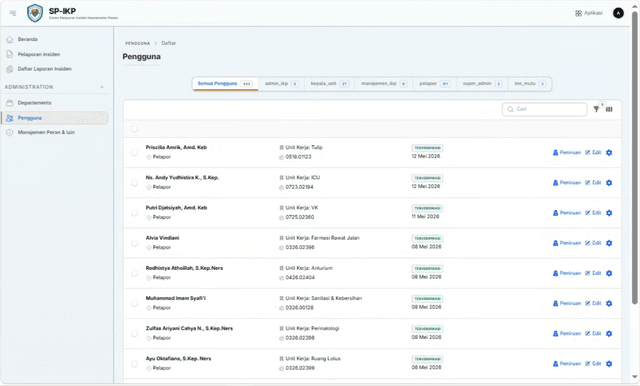Switch to Semua Pengguna tab
The width and height of the screenshot is (640, 386).
(225, 84)
